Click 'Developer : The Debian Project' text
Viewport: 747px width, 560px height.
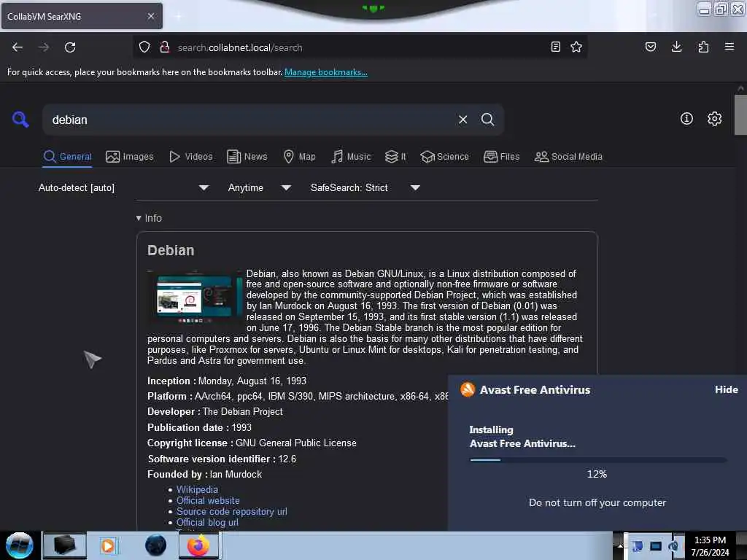[x=215, y=411]
